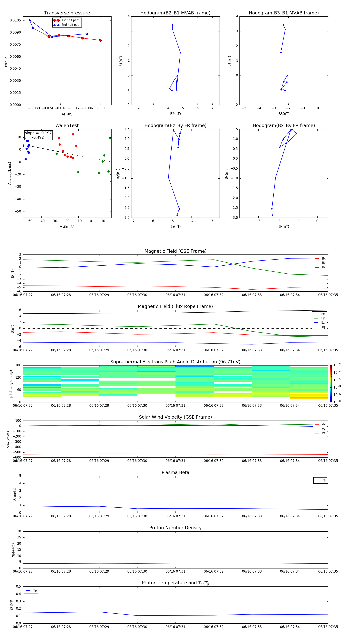Click the '-600' tick on velocity axis
The height and width of the screenshot is (644, 351).
tap(17, 457)
